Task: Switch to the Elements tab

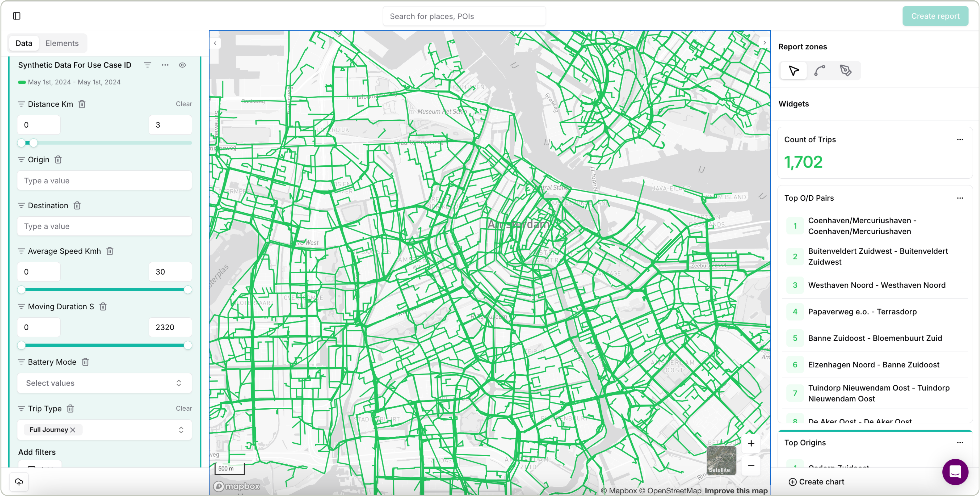Action: pyautogui.click(x=62, y=43)
